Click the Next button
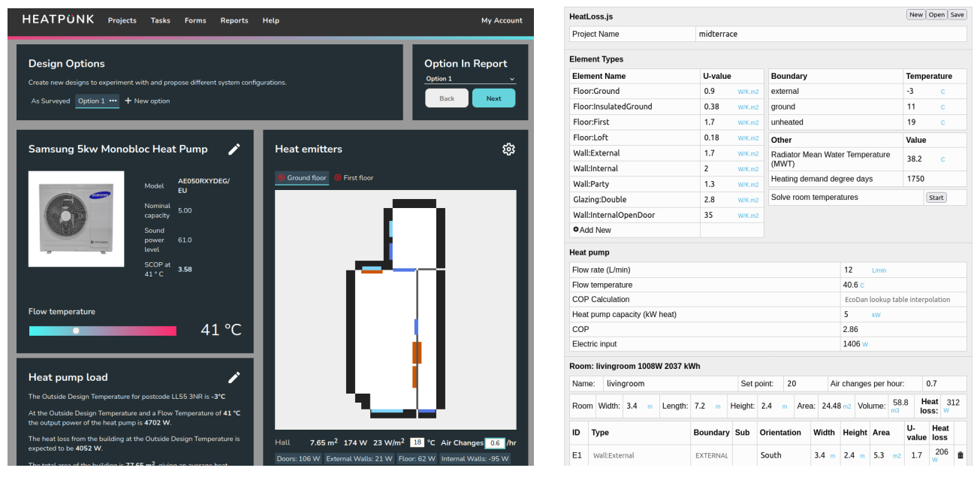Screen dimensions: 980x477 tap(493, 98)
